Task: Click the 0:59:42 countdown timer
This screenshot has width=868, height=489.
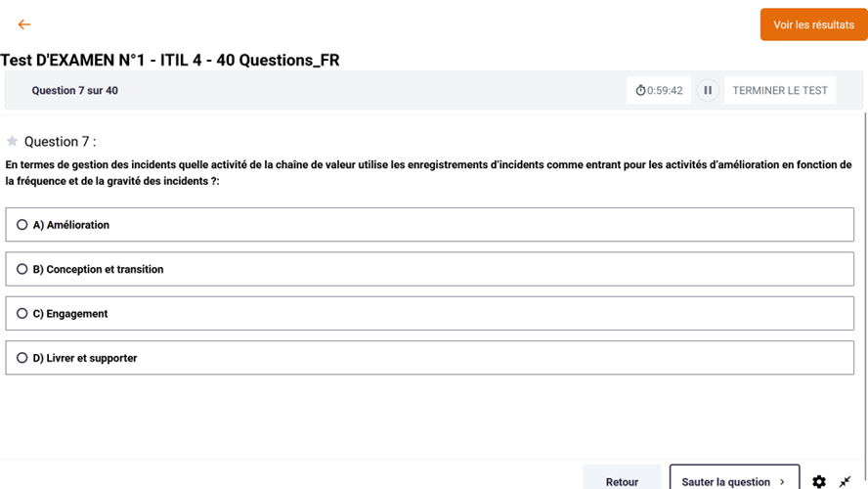Action: click(665, 90)
